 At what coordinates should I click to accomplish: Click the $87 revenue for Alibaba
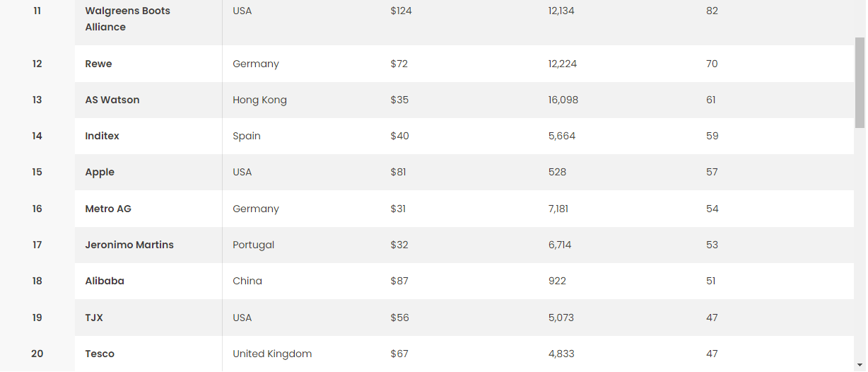click(399, 281)
